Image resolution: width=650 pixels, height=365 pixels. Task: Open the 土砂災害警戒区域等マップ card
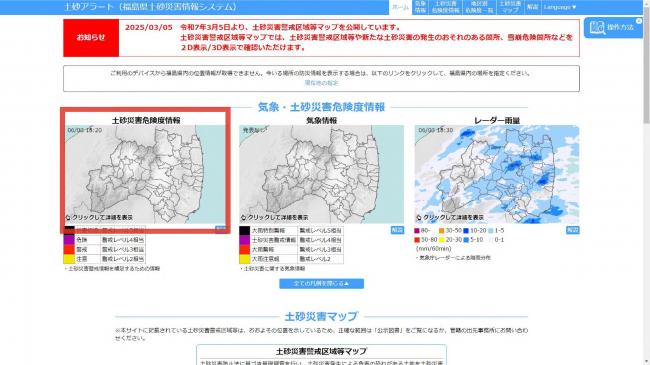tap(321, 355)
